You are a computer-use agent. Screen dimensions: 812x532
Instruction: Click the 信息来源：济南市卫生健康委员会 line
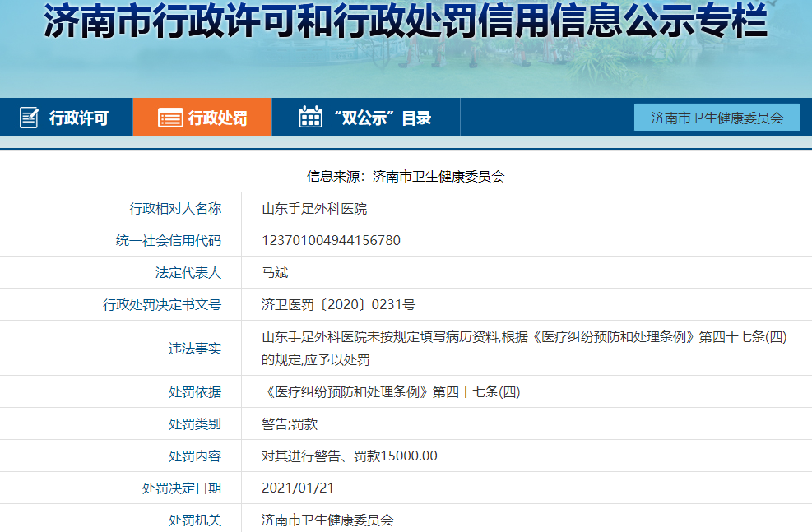coord(406,177)
